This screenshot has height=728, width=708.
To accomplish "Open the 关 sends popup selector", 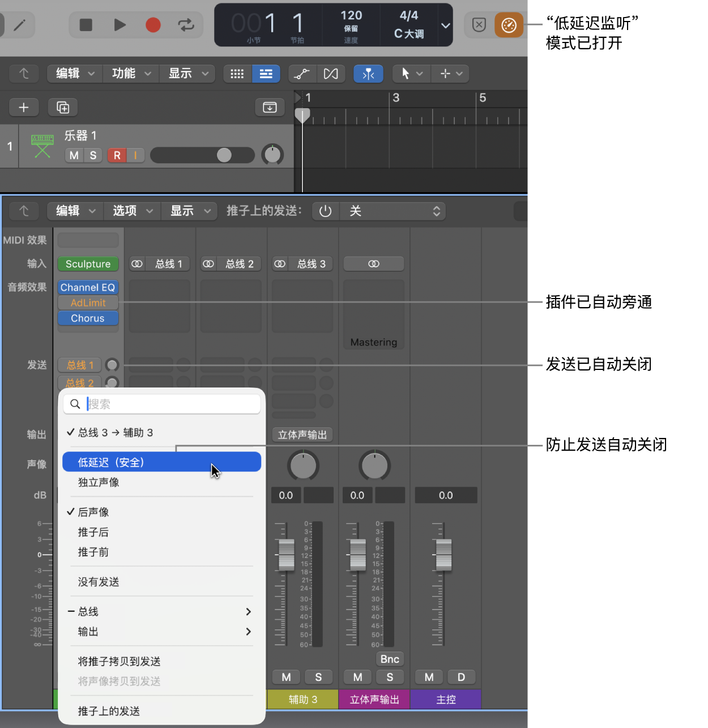I will tap(393, 211).
